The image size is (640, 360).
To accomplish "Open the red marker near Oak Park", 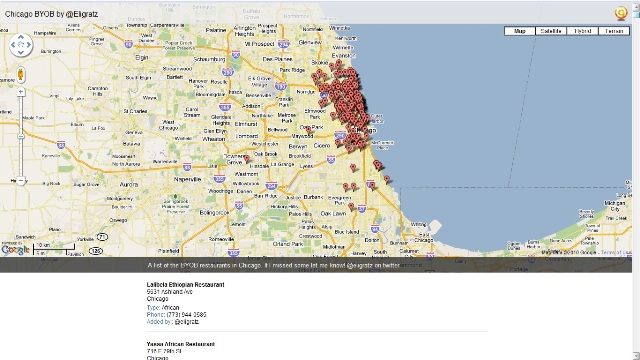I will (309, 130).
